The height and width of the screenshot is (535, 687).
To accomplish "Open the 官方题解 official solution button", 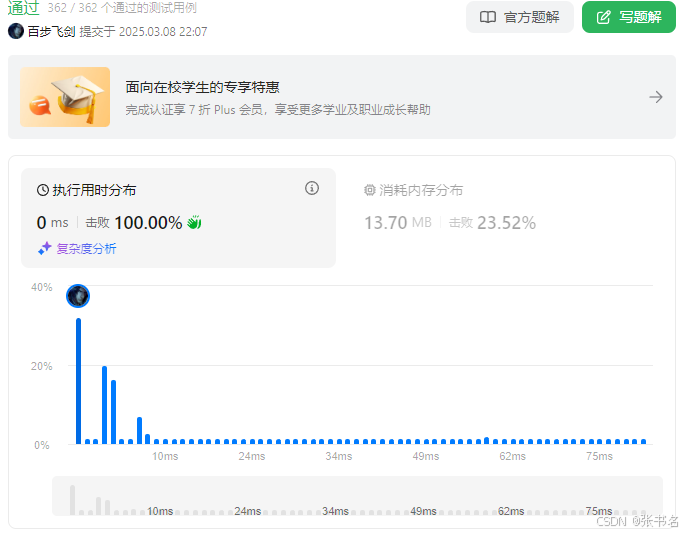I will click(520, 17).
